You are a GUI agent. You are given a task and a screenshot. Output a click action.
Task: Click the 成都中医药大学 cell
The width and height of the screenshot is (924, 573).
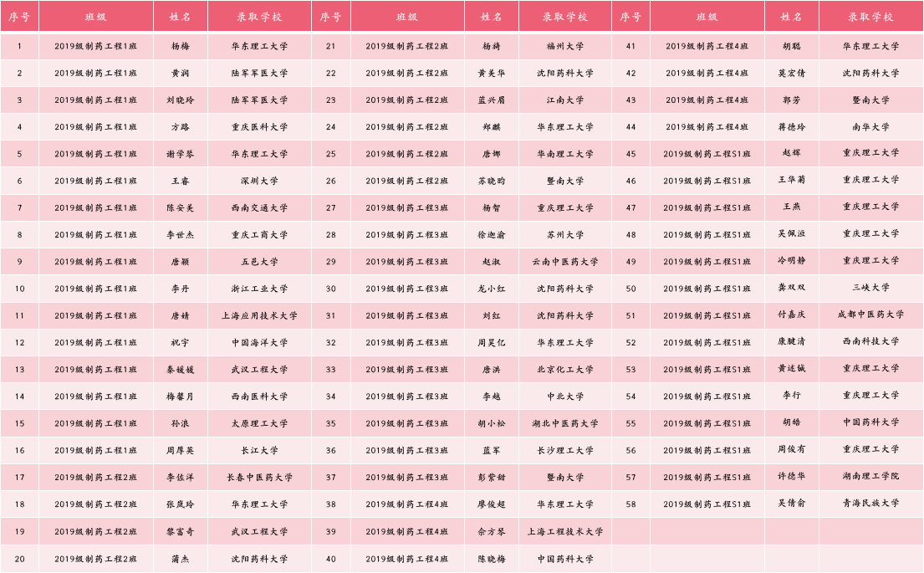[870, 315]
